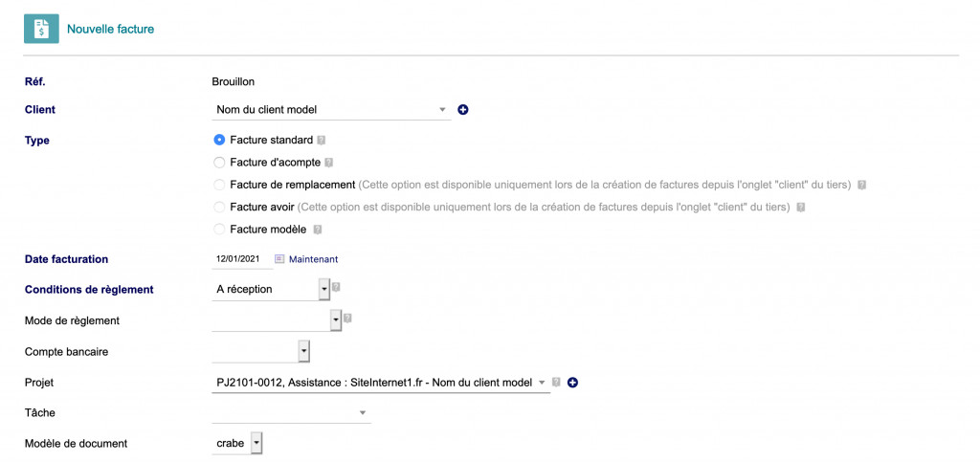Select the Facture d'acompte radio button
980x462 pixels.
click(220, 163)
